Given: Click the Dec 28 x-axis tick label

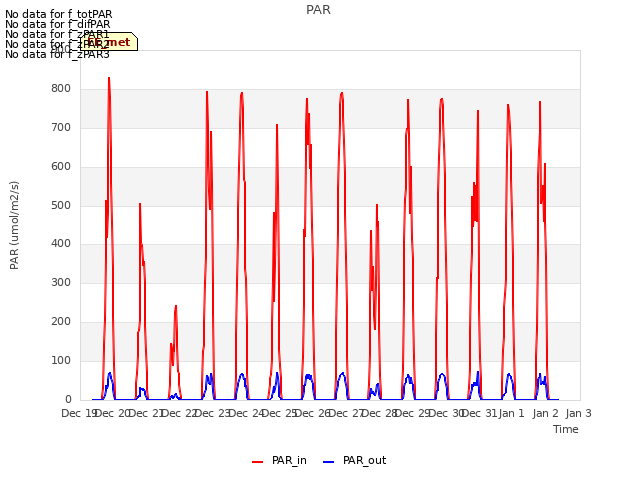Looking at the screenshot, I should tap(379, 413).
